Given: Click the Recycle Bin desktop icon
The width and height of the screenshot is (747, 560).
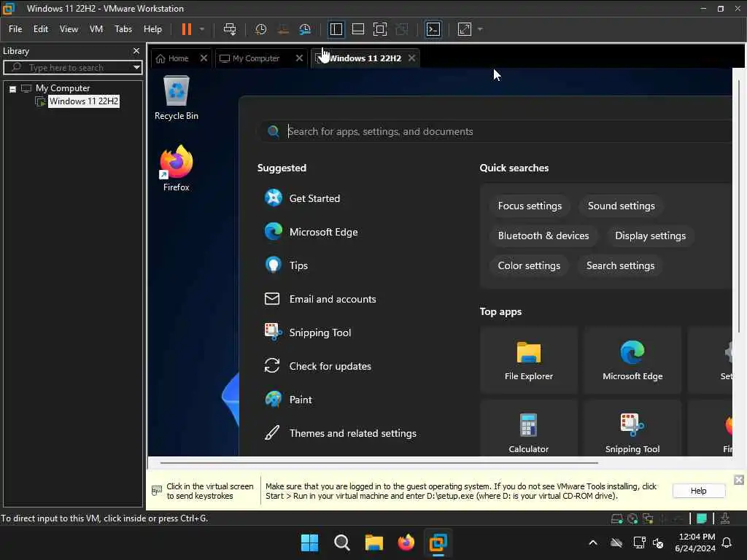Looking at the screenshot, I should pos(177,98).
